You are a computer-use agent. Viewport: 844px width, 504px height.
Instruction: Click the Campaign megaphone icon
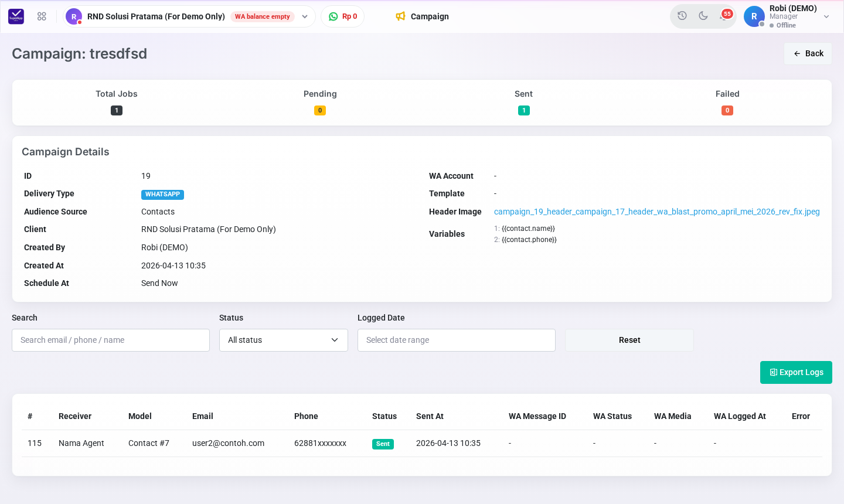point(400,16)
